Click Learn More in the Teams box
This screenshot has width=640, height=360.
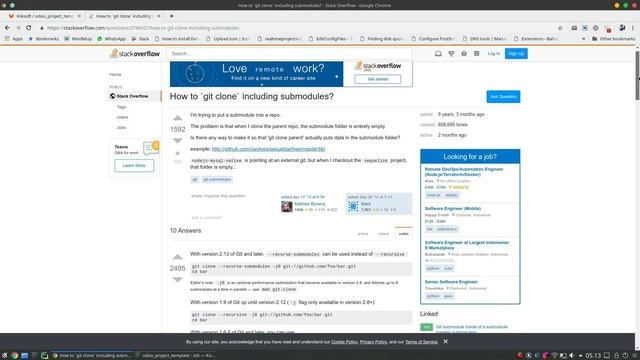134,166
